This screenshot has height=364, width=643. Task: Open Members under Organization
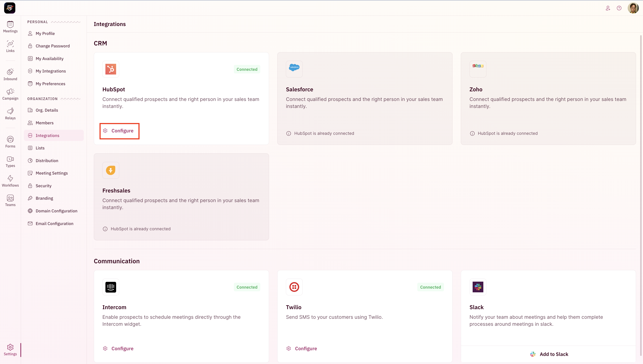pyautogui.click(x=45, y=123)
